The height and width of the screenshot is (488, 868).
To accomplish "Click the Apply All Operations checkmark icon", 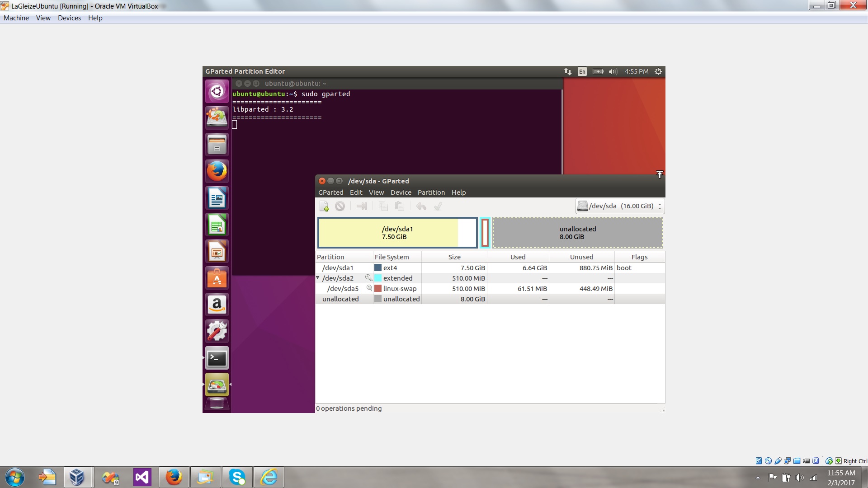I will tap(438, 206).
